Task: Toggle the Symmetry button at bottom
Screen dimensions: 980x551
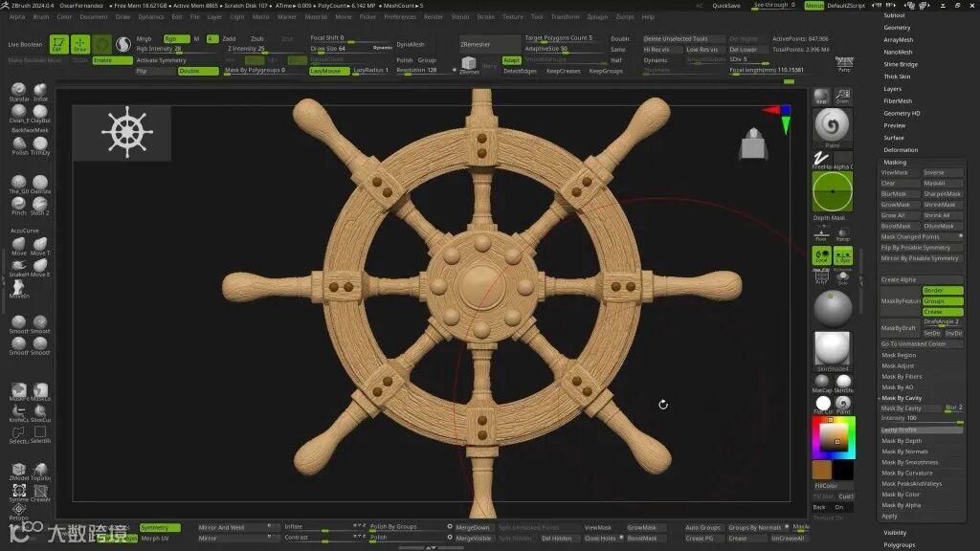Action: (160, 527)
